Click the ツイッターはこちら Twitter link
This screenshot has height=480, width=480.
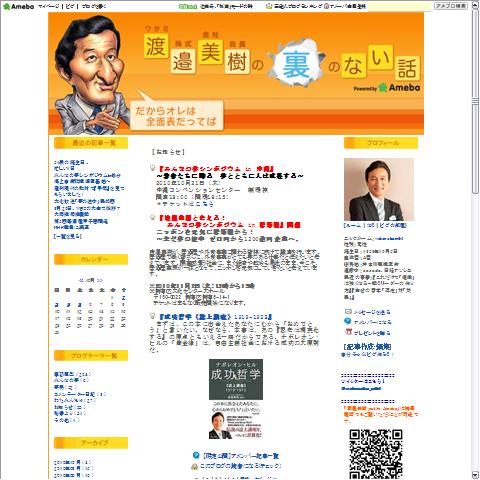(x=363, y=381)
